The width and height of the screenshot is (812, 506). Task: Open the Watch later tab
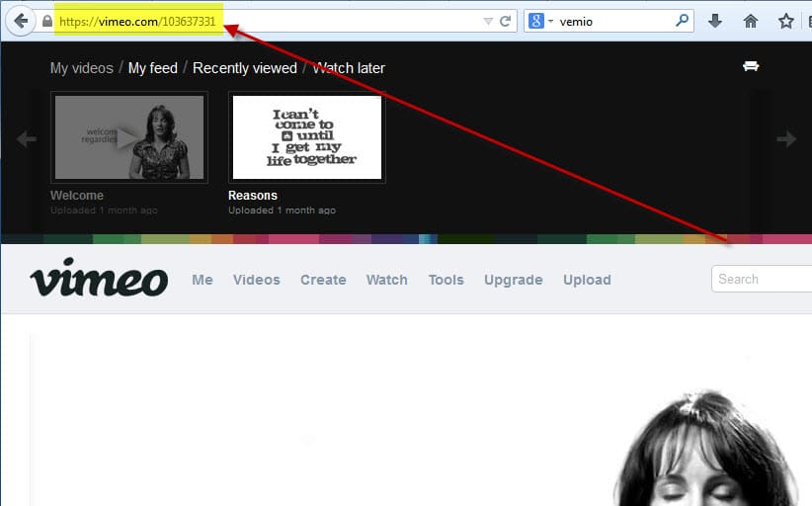(x=349, y=68)
